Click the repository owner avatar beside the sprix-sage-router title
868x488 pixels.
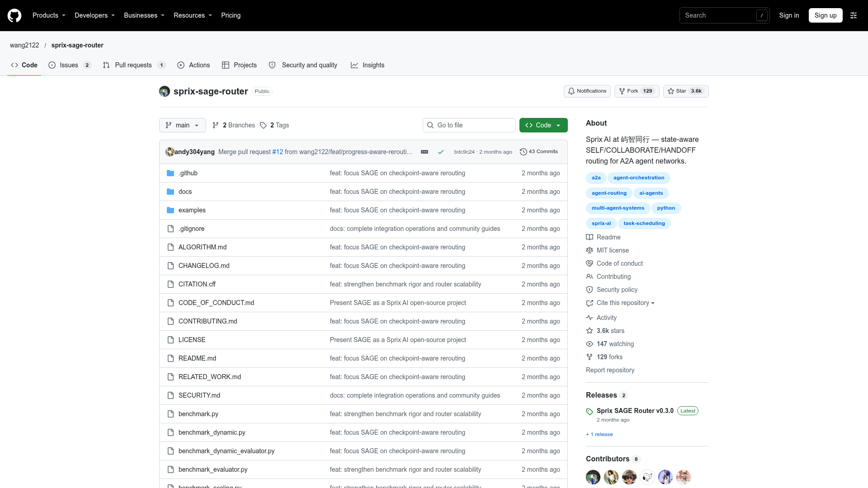point(165,91)
